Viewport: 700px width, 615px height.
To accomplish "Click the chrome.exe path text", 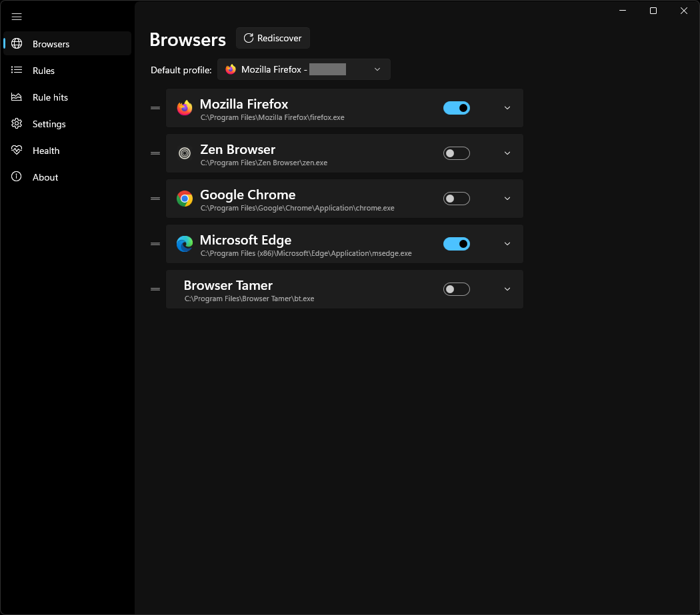I will (297, 208).
